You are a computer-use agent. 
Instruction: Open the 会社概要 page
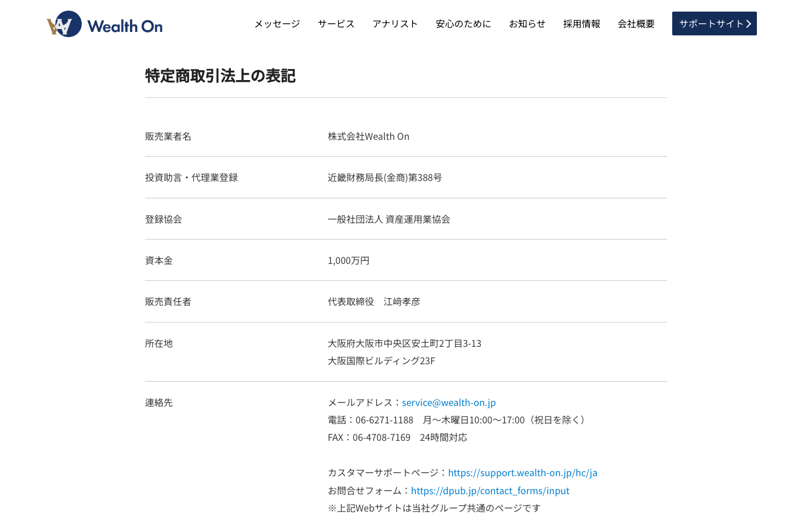636,24
